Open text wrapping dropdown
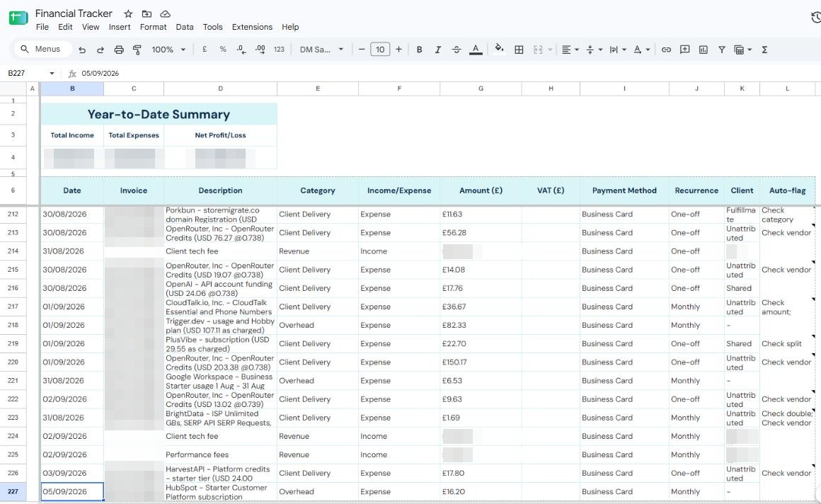The height and width of the screenshot is (504, 821). (x=618, y=50)
